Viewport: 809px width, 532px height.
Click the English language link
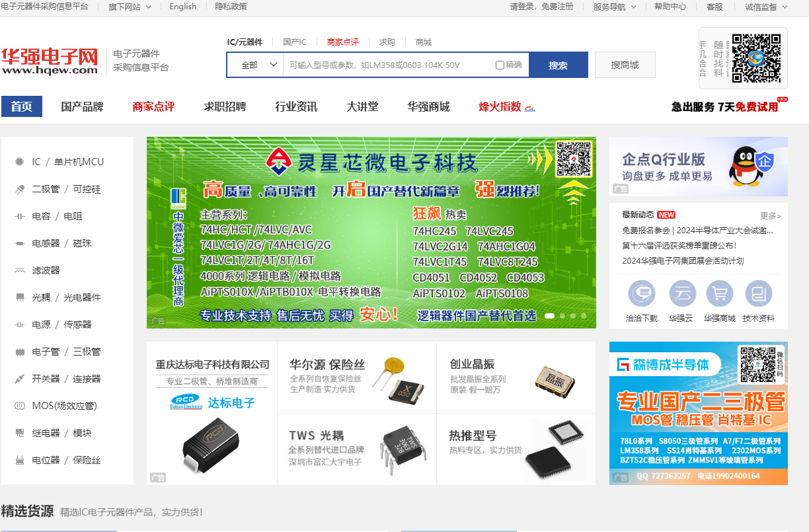tap(183, 7)
